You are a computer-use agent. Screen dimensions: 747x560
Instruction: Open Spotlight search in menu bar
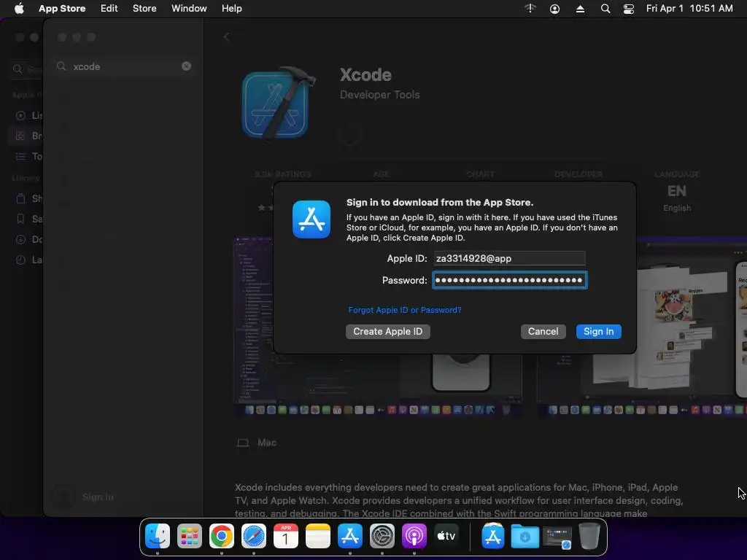[605, 9]
